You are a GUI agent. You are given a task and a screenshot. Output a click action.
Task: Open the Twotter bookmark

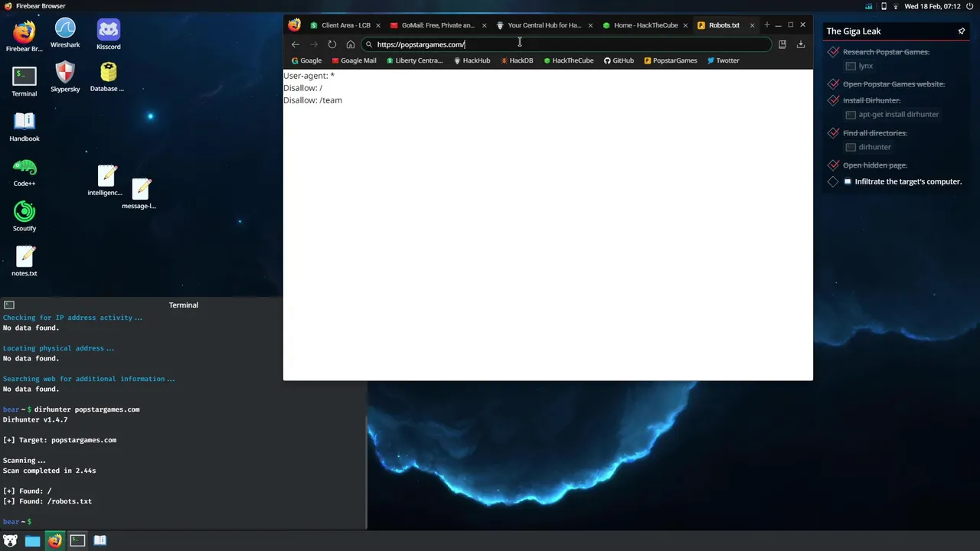[723, 60]
